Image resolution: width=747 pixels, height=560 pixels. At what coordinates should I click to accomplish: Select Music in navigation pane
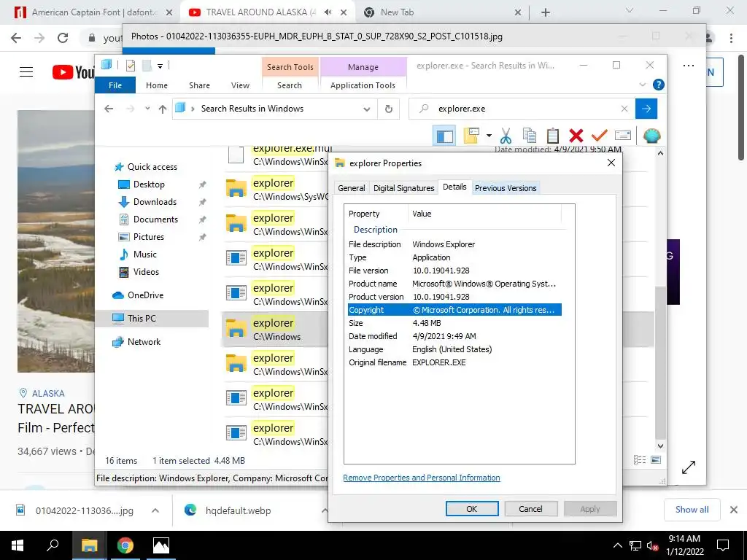145,254
